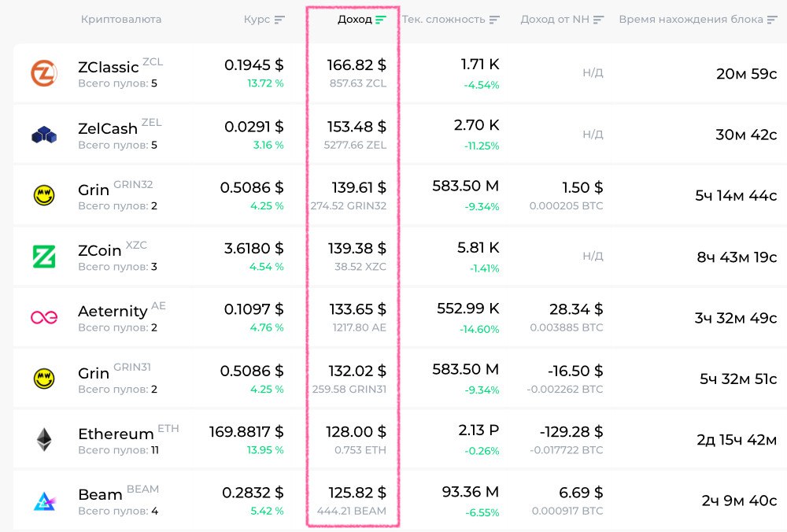This screenshot has height=532, width=787.
Task: Open the ZCoin coin name
Action: (99, 250)
